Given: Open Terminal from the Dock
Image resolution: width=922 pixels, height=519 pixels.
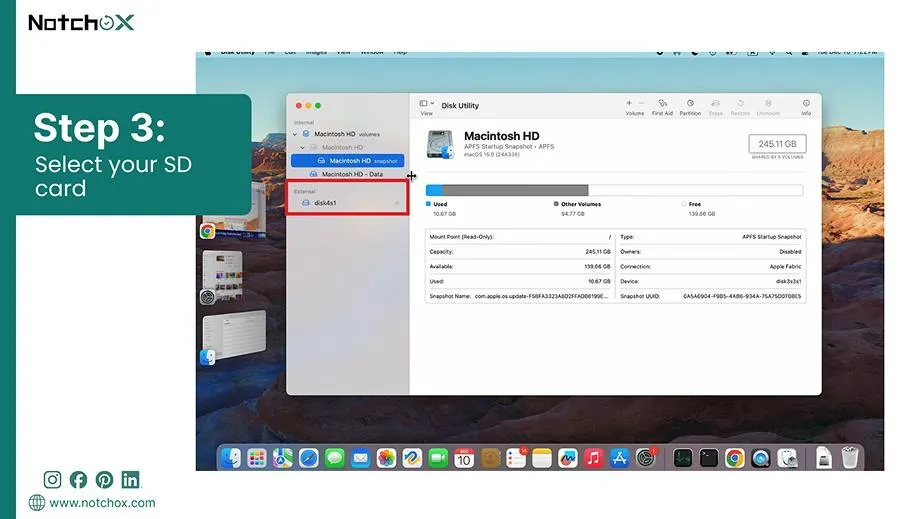Looking at the screenshot, I should (x=709, y=458).
